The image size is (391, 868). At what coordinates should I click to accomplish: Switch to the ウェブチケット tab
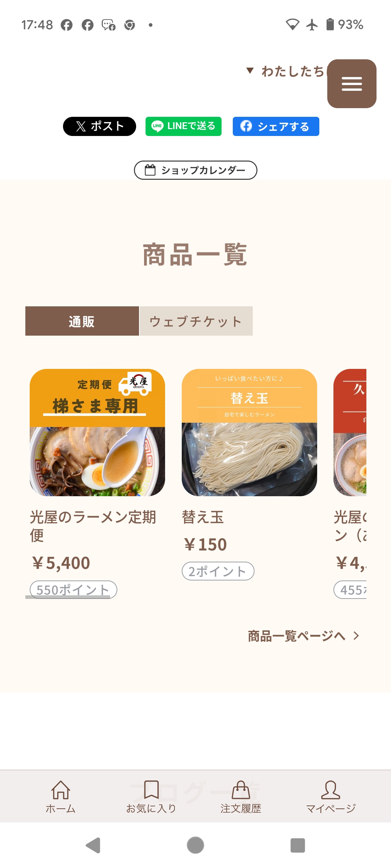[x=196, y=321]
